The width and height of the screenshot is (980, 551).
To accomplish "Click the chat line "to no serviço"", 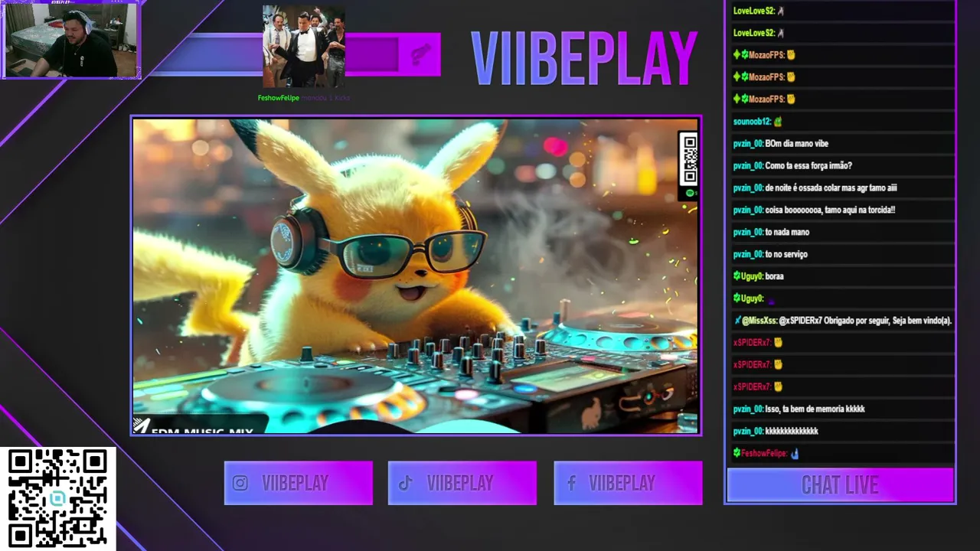I will 786,255.
